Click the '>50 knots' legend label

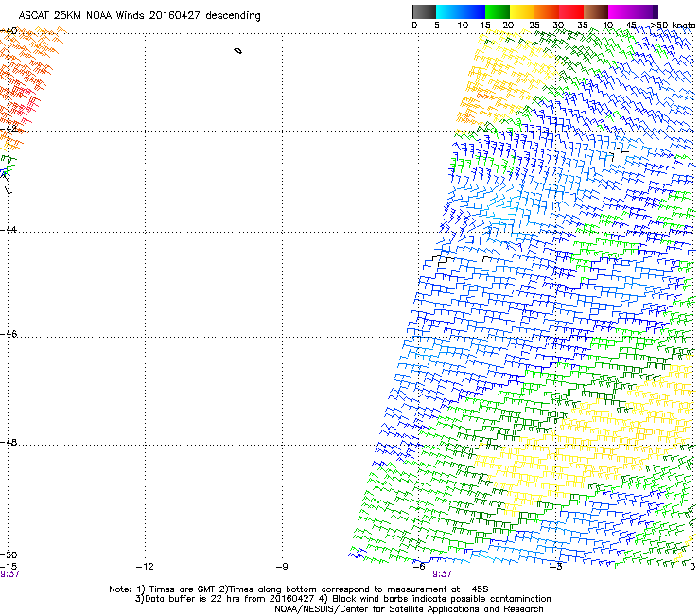point(673,26)
